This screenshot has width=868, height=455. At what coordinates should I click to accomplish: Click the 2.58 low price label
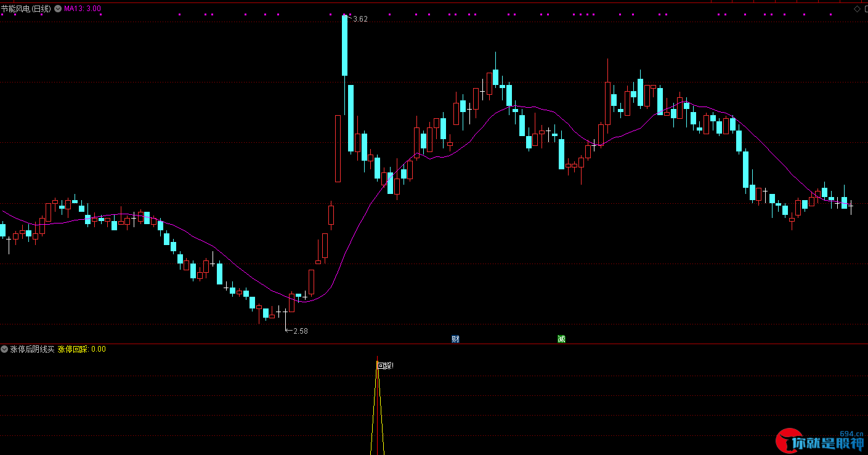click(x=301, y=331)
